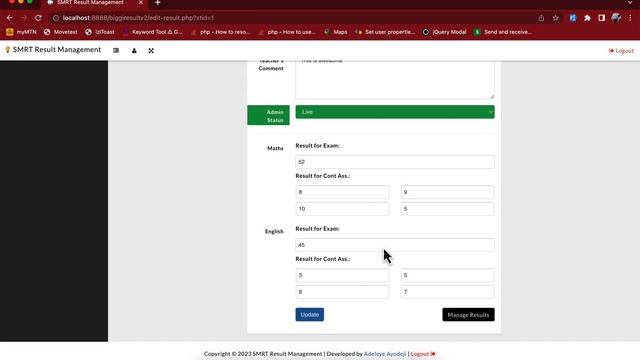
Task: Click English exam result field showing 45
Action: click(x=395, y=245)
